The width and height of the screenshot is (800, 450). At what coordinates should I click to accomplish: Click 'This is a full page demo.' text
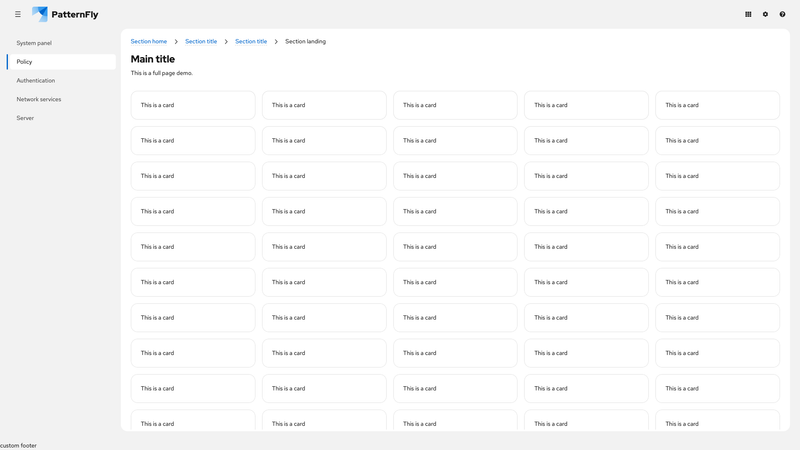(162, 73)
